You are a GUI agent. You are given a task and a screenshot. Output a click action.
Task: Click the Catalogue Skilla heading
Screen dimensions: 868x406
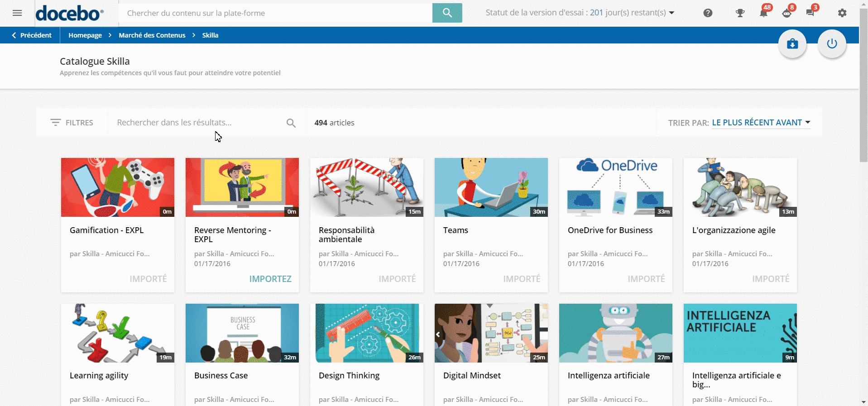click(95, 61)
